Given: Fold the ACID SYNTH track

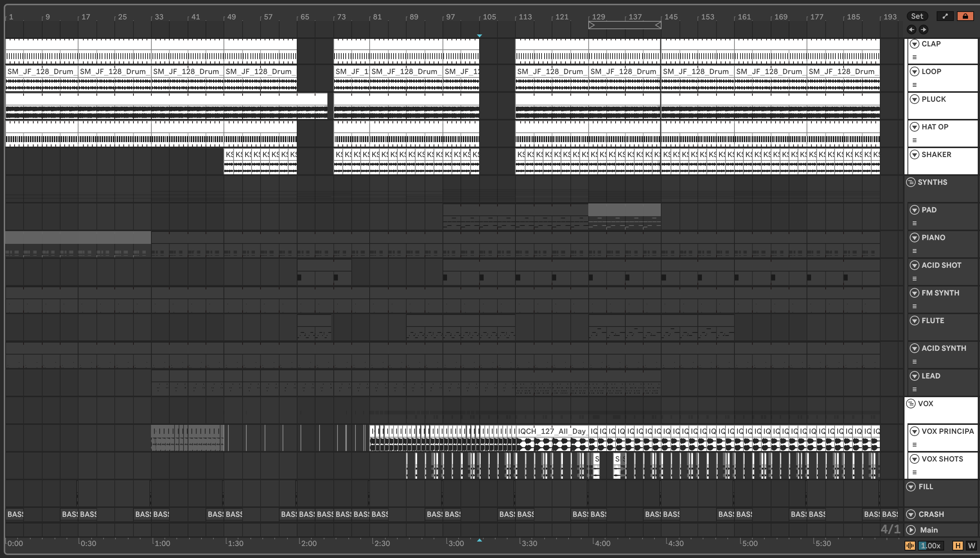Looking at the screenshot, I should click(915, 348).
